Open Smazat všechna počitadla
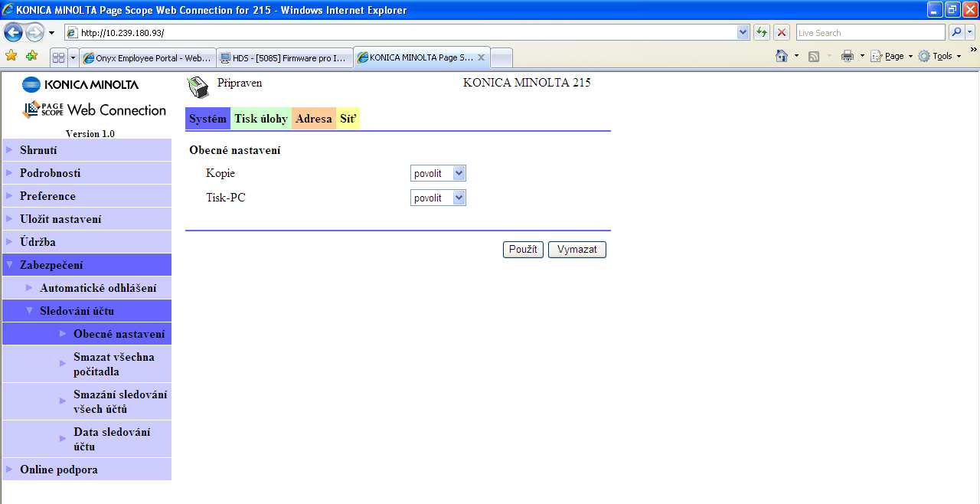The image size is (980, 504). point(87,365)
